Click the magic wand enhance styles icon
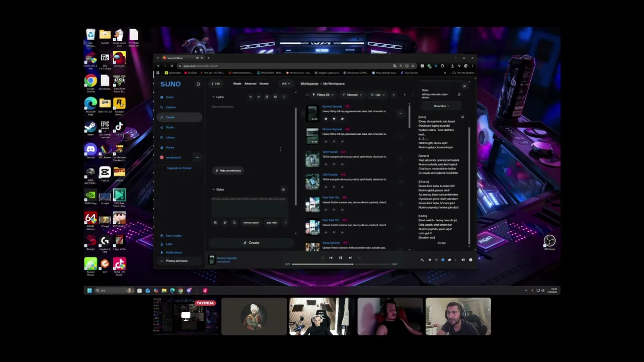Viewport: 644px width, 362px height. (x=225, y=223)
